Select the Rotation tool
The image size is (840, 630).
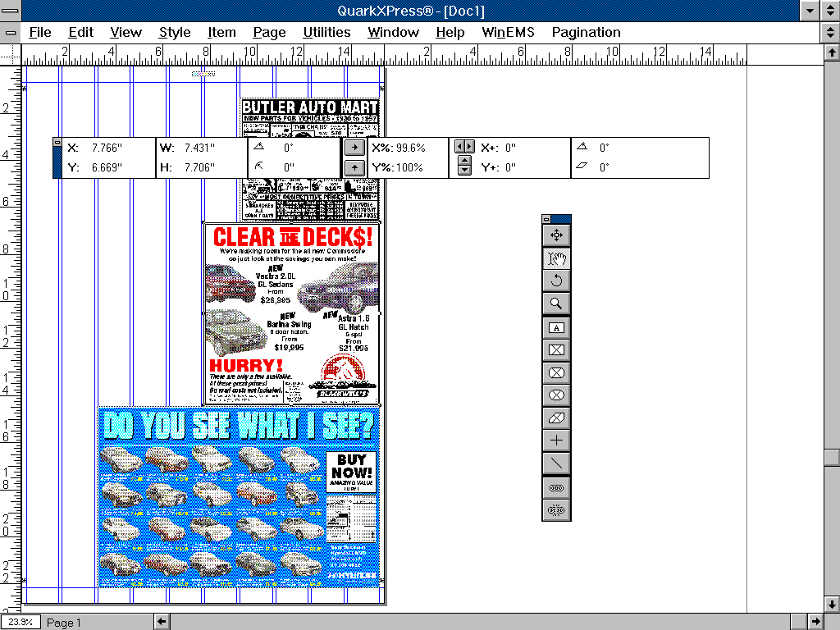[556, 281]
